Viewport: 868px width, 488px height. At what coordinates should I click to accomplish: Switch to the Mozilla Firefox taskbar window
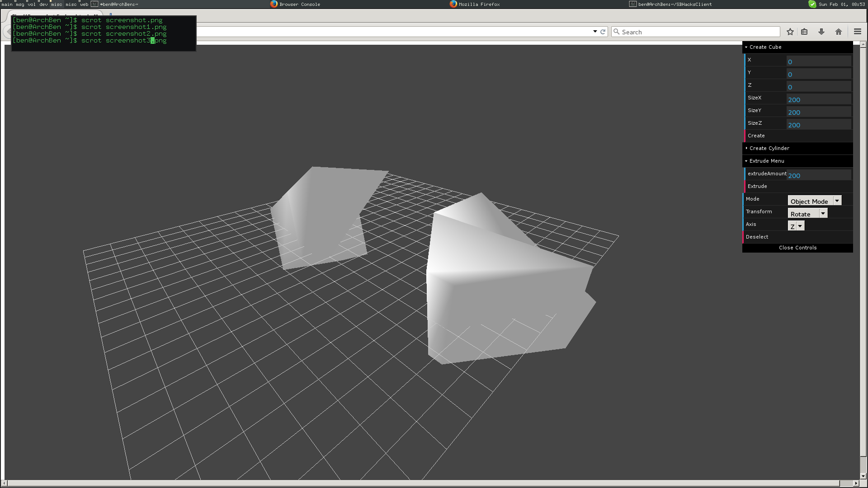point(479,4)
